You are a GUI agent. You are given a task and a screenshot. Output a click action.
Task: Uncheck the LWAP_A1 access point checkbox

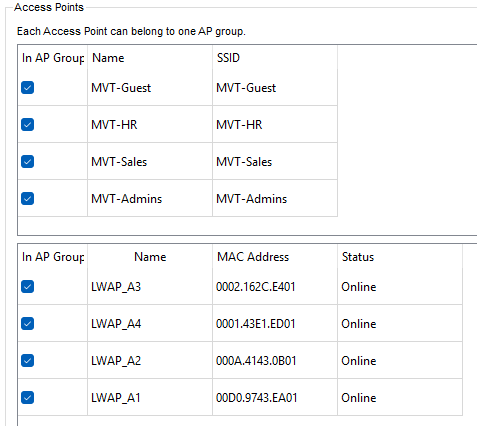(x=27, y=398)
